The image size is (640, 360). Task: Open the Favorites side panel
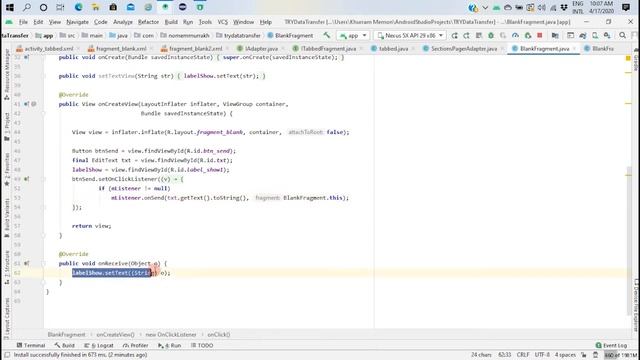(x=7, y=169)
